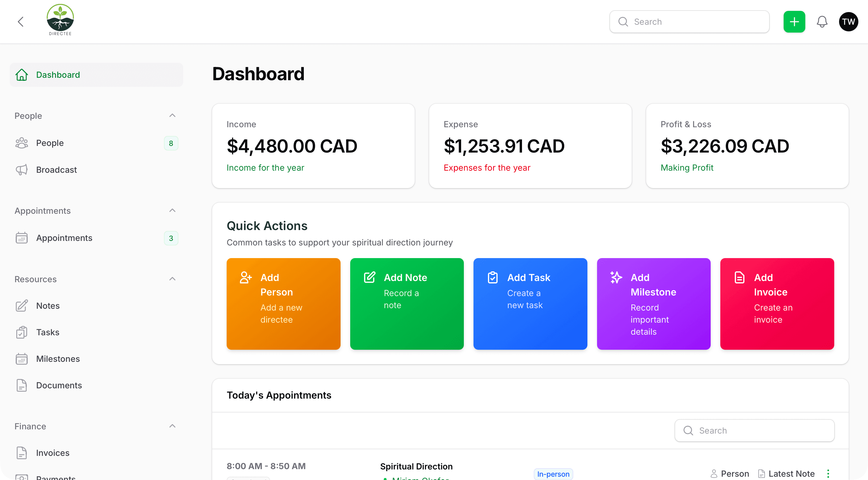Screen dimensions: 868x480
Task: Click the Add Person quick action
Action: pyautogui.click(x=283, y=304)
